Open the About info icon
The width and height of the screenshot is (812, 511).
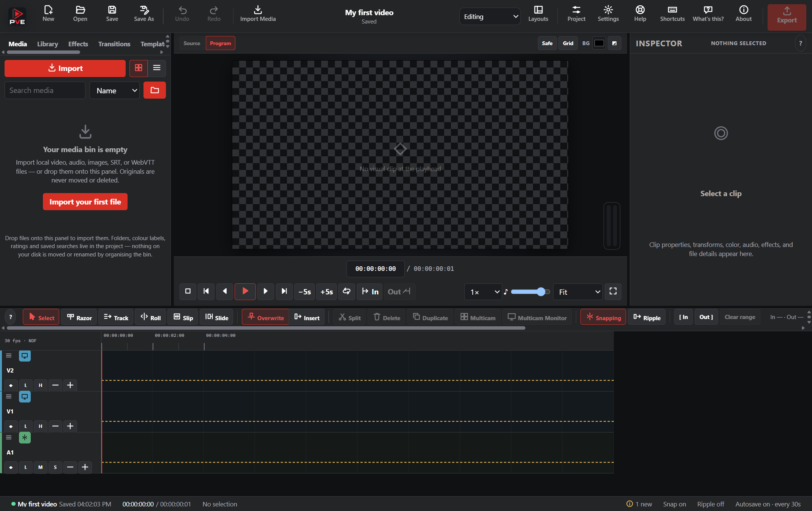tap(743, 14)
